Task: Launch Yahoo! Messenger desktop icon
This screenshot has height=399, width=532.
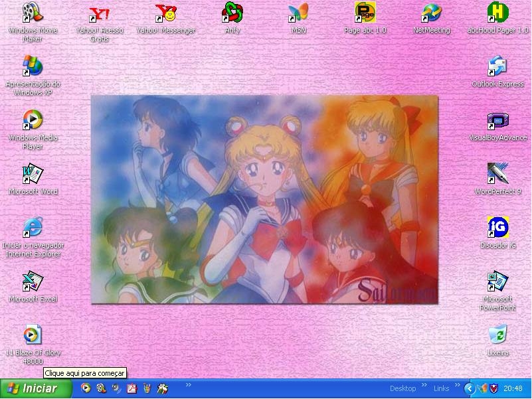Action: point(165,13)
